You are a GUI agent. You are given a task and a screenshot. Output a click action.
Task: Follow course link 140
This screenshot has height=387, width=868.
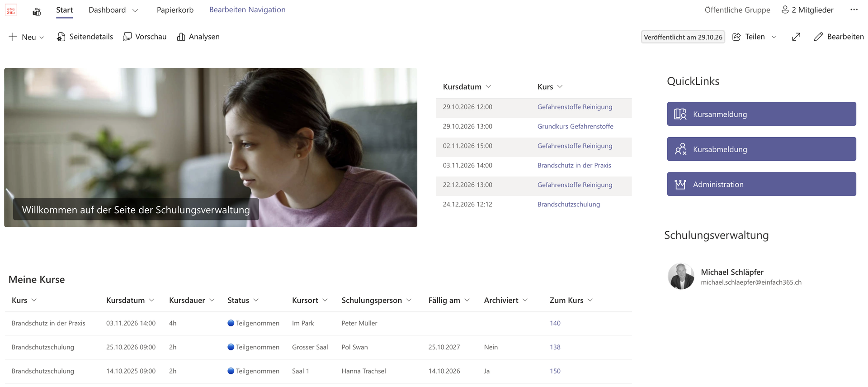click(x=555, y=323)
